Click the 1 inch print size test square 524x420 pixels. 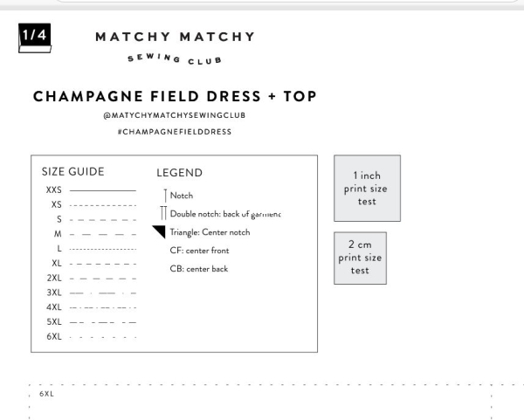point(367,188)
